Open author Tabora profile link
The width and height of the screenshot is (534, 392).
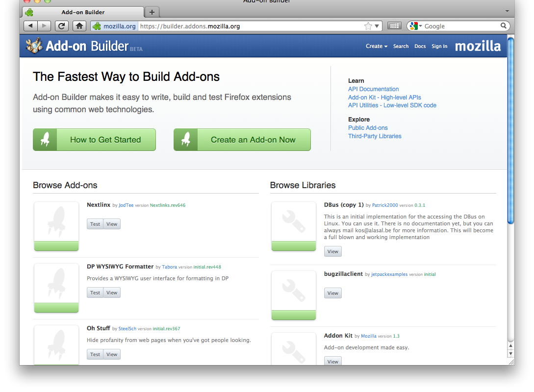click(169, 267)
